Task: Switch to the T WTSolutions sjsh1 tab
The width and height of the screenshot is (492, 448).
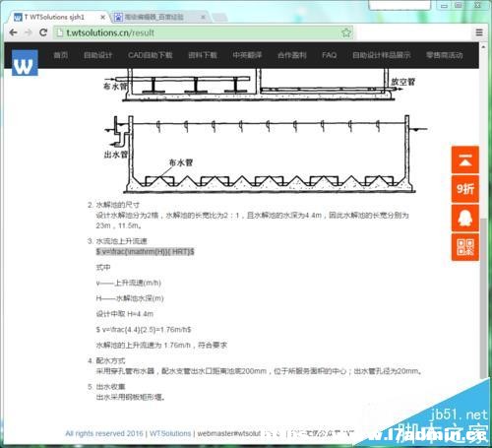Action: tap(54, 17)
